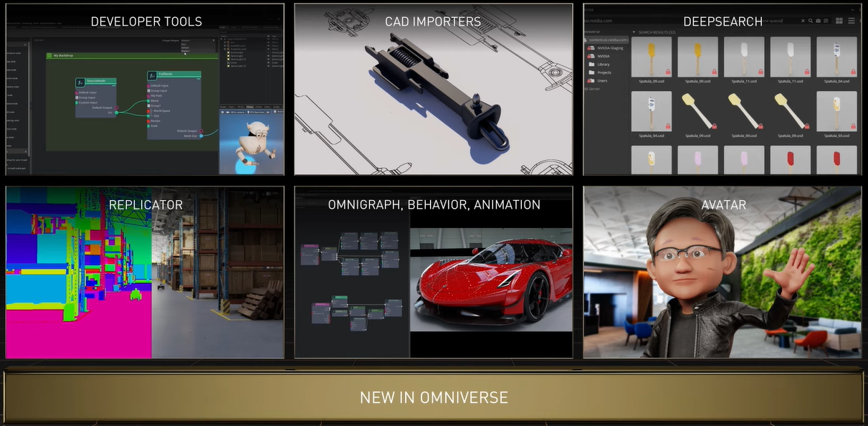Screen dimensions: 868x426
Task: Click the Blend input port on FullNode
Action: tap(148, 101)
